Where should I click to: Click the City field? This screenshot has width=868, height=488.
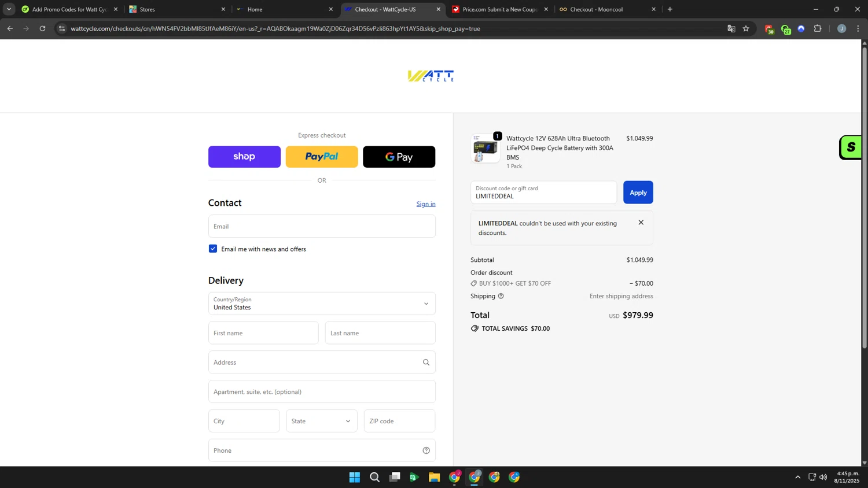244,421
